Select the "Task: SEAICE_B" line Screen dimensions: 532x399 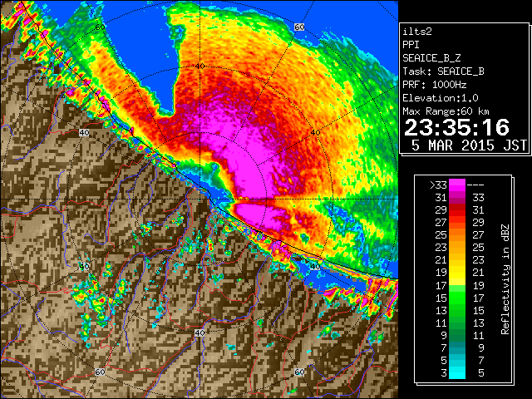(443, 71)
